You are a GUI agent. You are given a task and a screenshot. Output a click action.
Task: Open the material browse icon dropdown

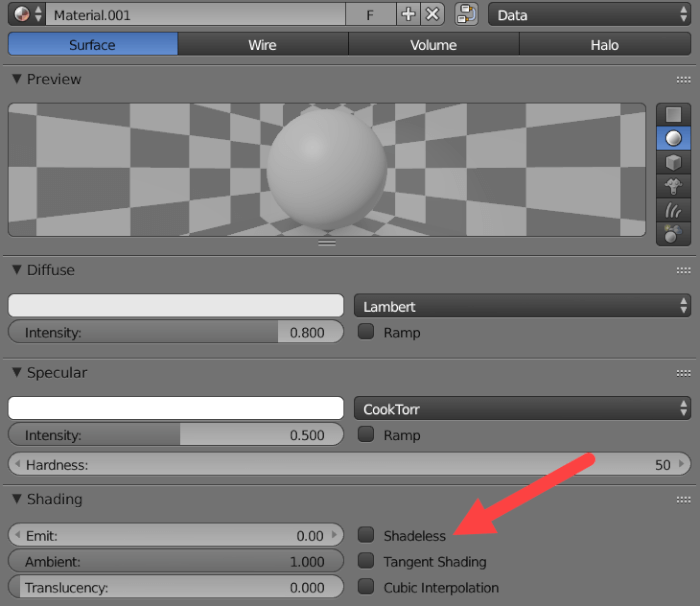(27, 15)
